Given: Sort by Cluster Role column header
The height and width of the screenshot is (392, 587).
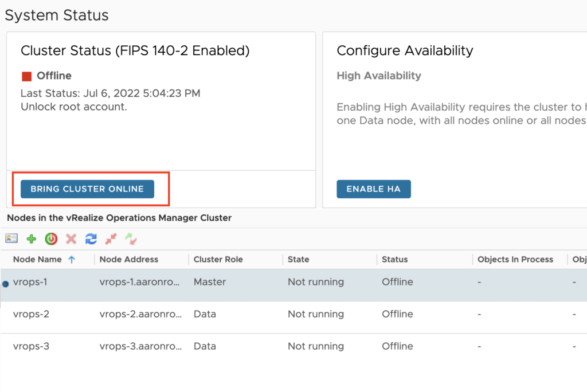Looking at the screenshot, I should coord(218,260).
